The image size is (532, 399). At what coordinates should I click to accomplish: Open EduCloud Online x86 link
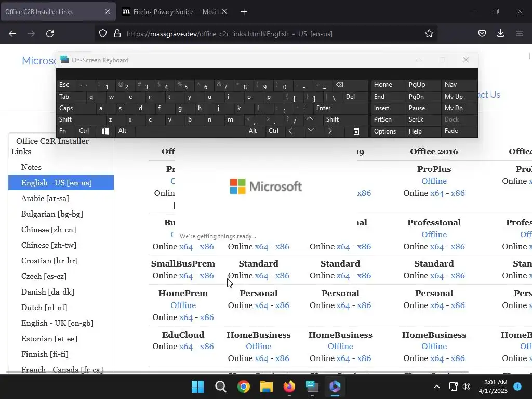pyautogui.click(x=207, y=347)
